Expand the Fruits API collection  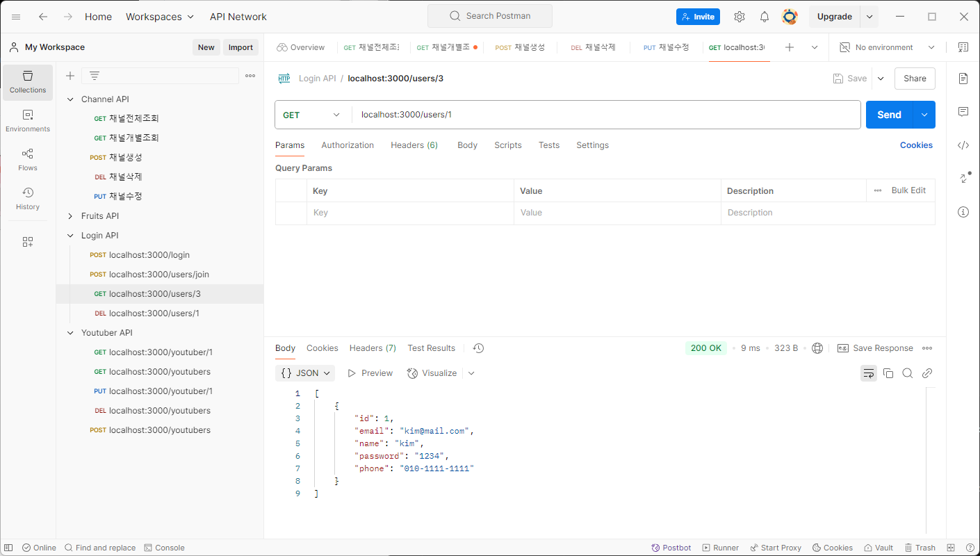pyautogui.click(x=70, y=216)
